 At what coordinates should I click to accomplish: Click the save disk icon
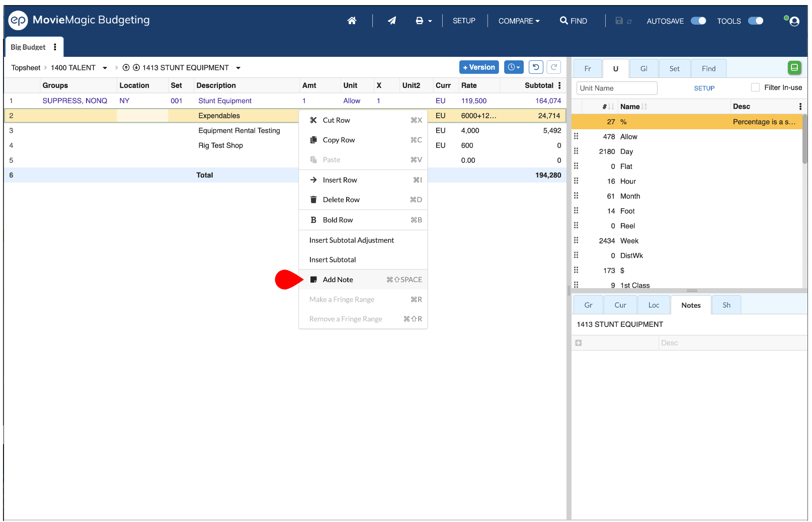coord(619,21)
